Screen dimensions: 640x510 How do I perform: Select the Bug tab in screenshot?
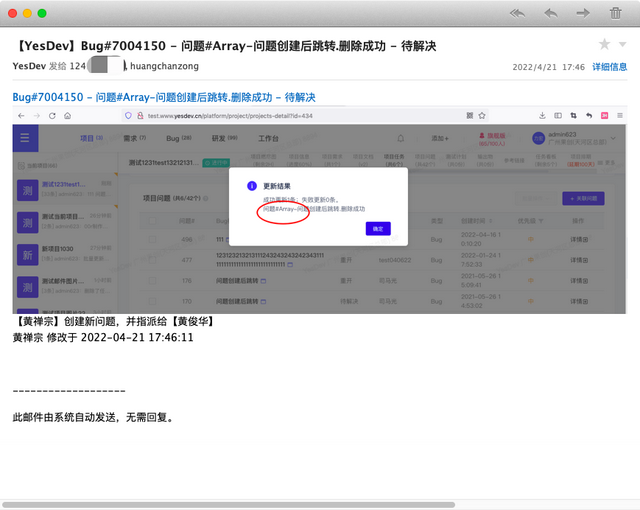(179, 138)
